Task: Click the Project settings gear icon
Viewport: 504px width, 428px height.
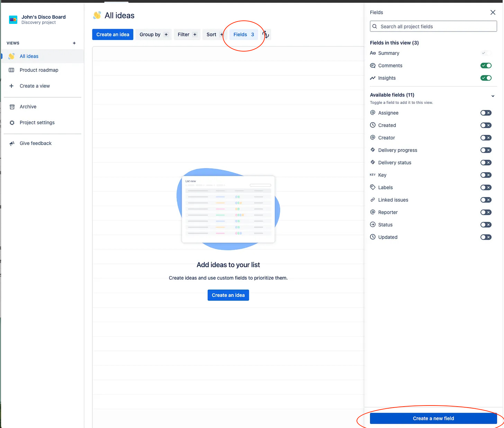Action: click(12, 122)
